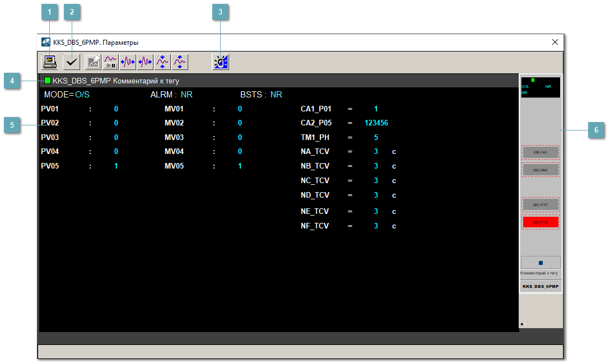Click the KKS_DBS_6PMP tag label in faceplate
Screen dimensions: 610x364
point(540,286)
